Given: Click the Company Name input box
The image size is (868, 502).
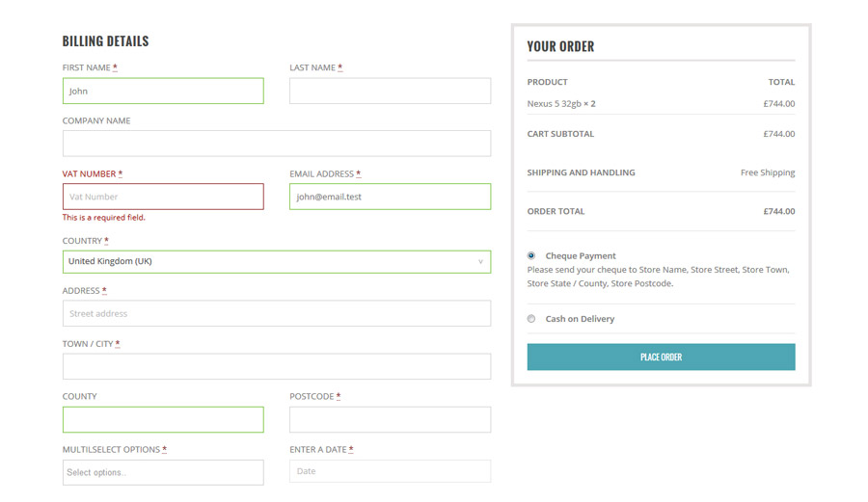Looking at the screenshot, I should coord(277,144).
